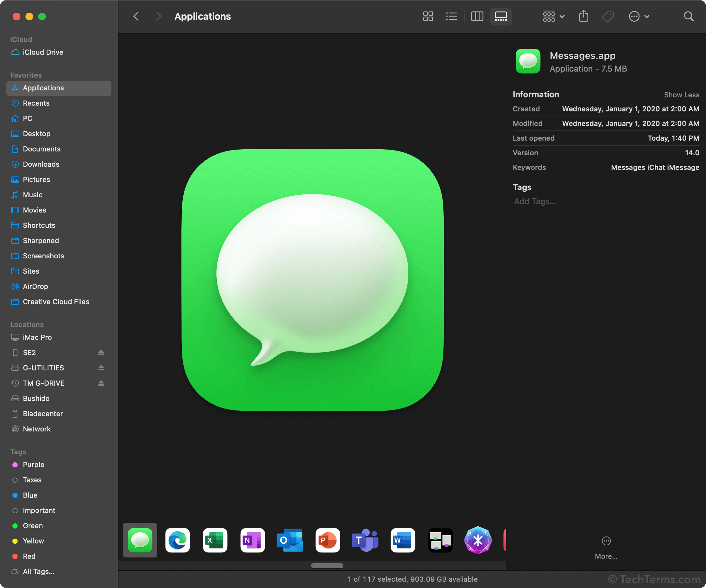Switch to icon view in toolbar
The image size is (706, 588).
(427, 16)
